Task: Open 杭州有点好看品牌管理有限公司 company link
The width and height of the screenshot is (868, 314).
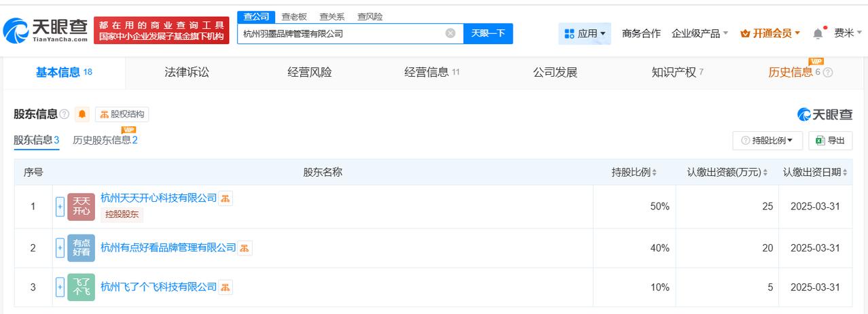Action: 168,247
